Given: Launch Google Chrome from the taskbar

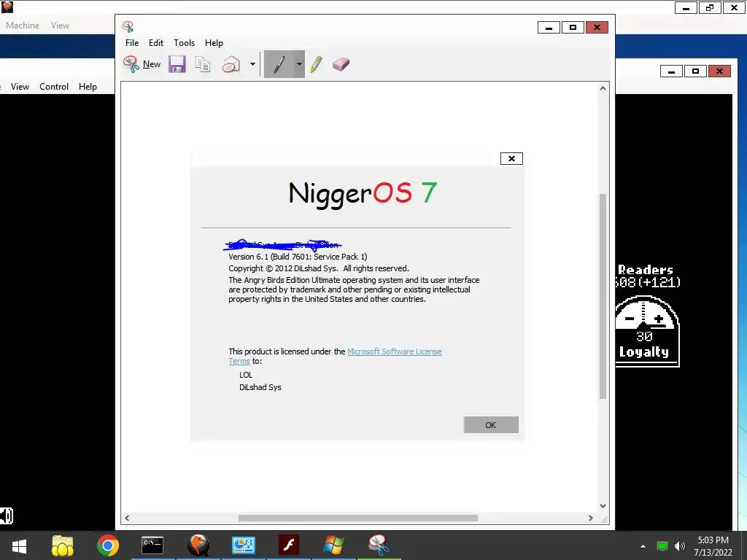Looking at the screenshot, I should pos(108,545).
